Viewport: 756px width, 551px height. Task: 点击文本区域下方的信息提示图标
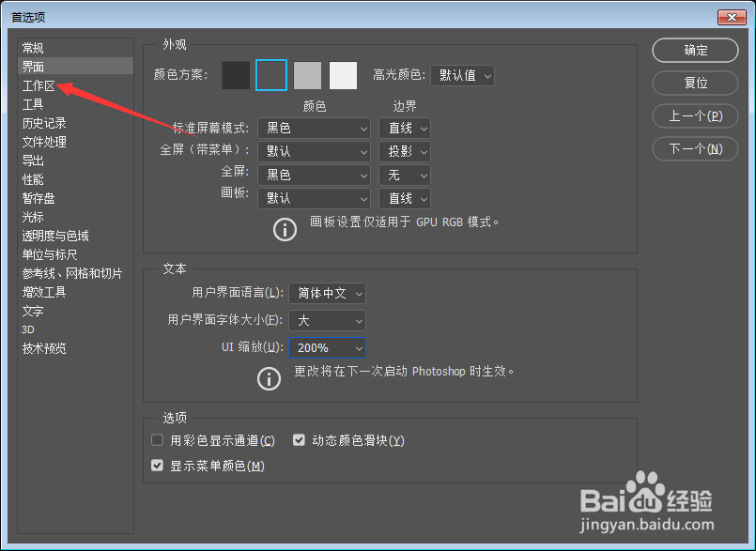click(x=270, y=378)
